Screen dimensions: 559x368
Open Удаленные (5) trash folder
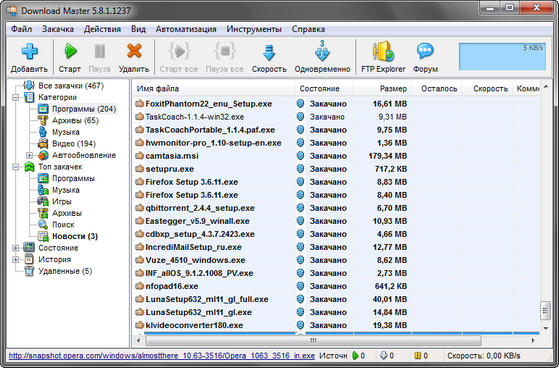tap(65, 271)
